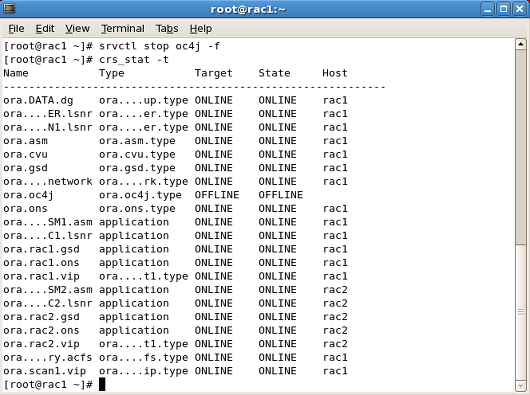530x395 pixels.
Task: Click the 'ora.gsd' resource name
Action: click(25, 168)
